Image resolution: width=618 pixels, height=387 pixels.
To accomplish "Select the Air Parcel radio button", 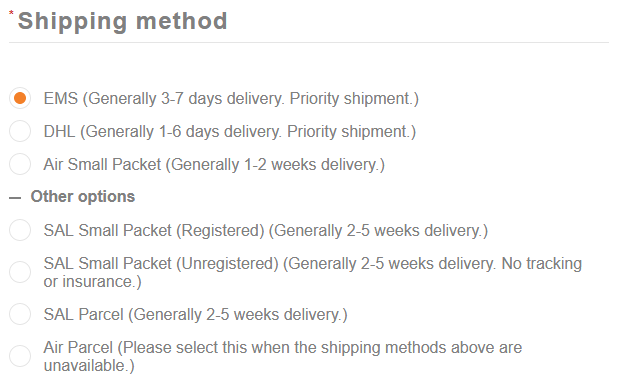I will tap(20, 356).
